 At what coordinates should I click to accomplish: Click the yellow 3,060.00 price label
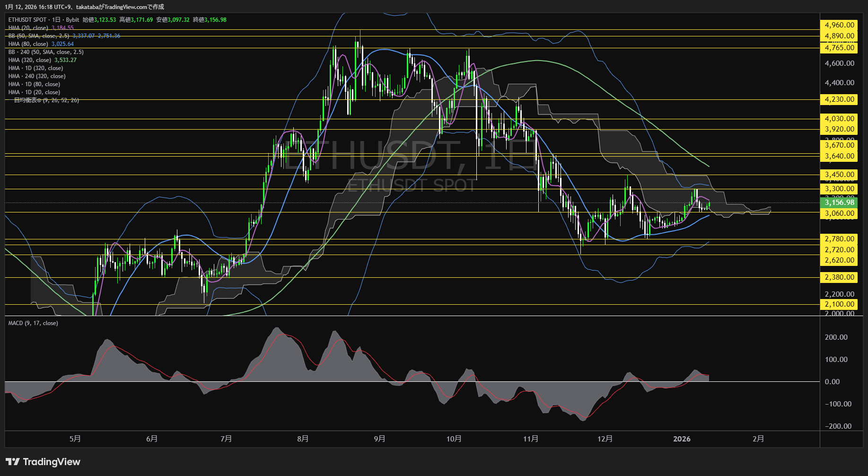click(839, 213)
